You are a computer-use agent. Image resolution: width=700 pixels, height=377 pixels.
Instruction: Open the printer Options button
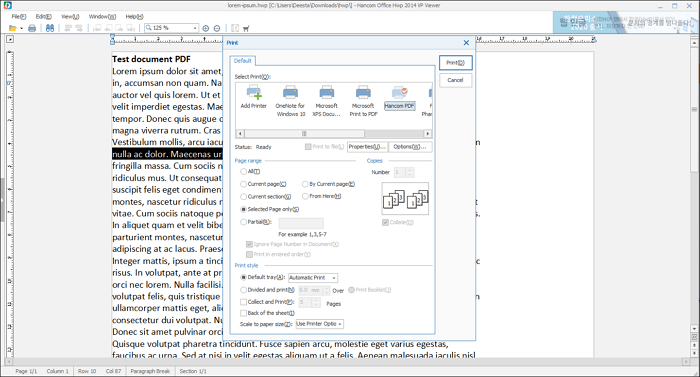[x=410, y=147]
